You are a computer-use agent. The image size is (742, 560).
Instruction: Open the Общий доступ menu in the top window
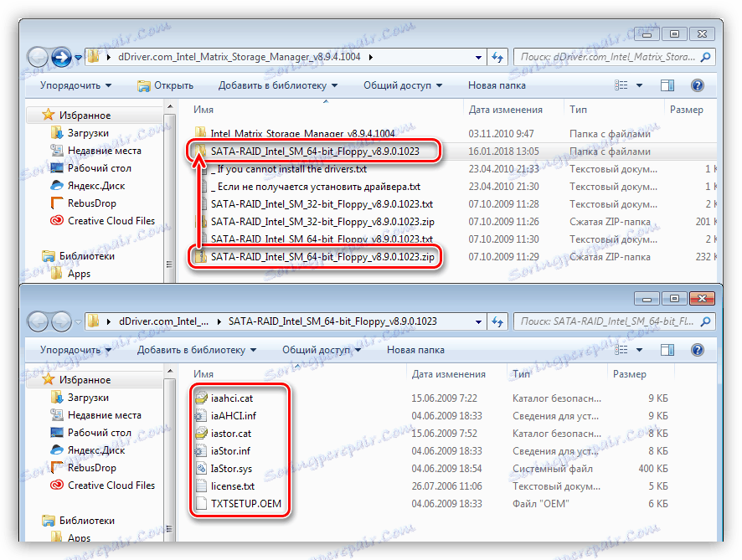coord(403,85)
